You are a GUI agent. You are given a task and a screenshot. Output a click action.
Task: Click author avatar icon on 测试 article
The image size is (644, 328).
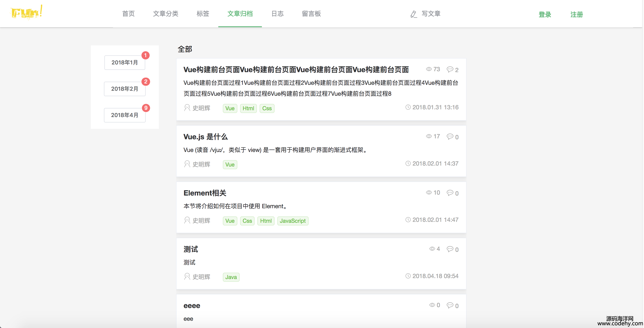(x=187, y=276)
